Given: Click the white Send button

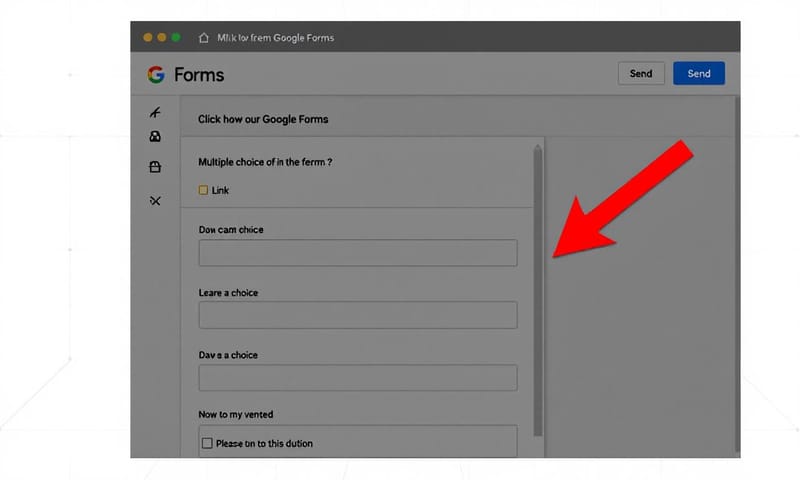Looking at the screenshot, I should point(641,74).
